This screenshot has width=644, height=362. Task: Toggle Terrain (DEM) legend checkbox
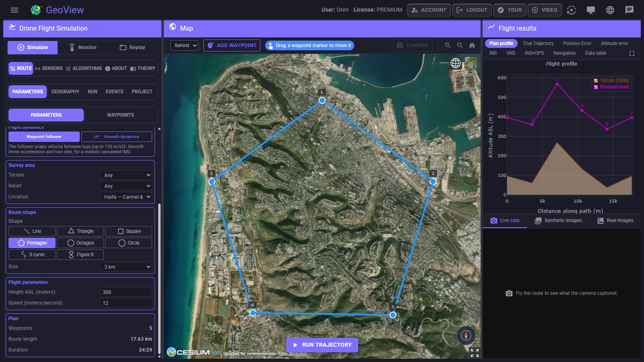tap(596, 80)
